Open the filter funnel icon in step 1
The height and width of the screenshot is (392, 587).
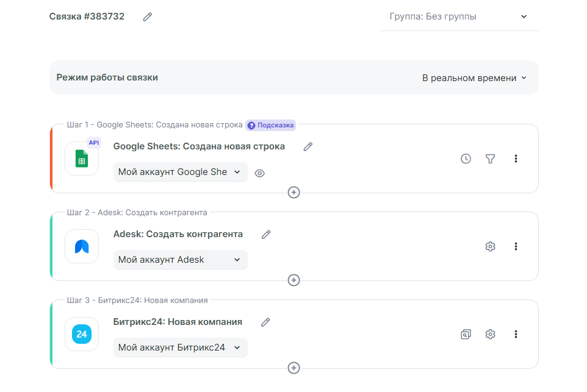pos(491,159)
